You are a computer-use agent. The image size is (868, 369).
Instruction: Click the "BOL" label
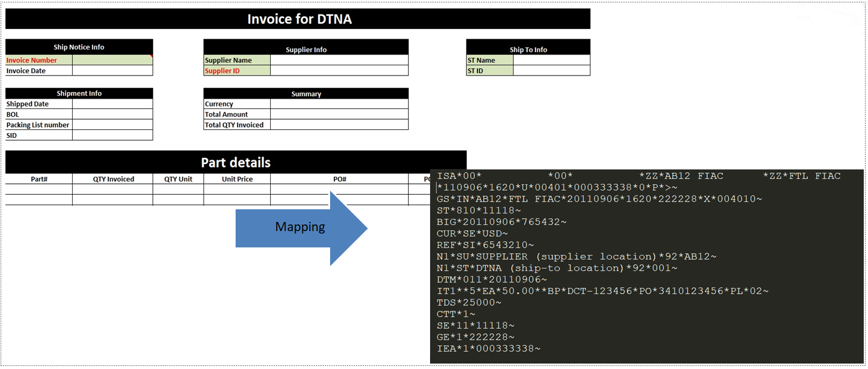[13, 114]
